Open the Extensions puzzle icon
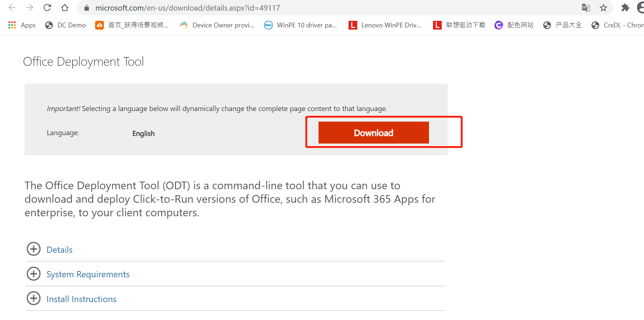 pyautogui.click(x=625, y=8)
